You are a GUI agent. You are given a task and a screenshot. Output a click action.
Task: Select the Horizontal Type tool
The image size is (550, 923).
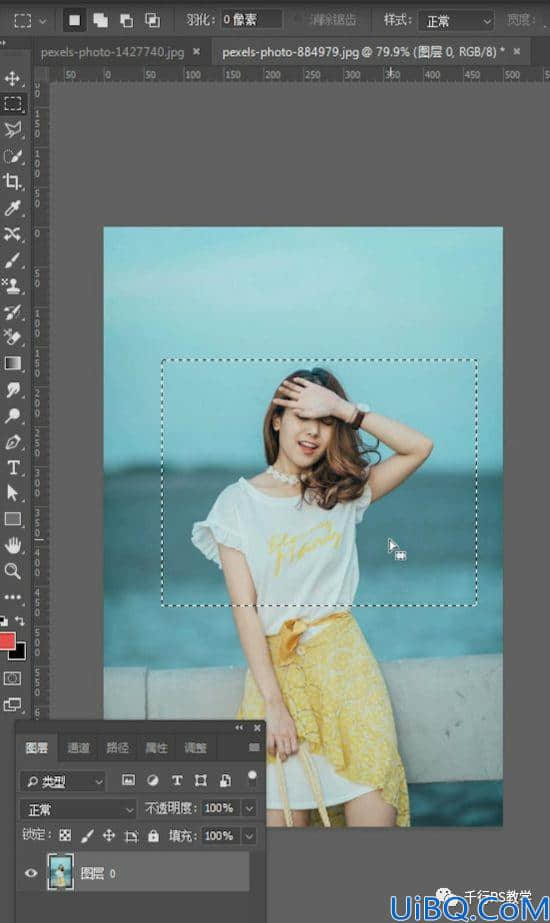tap(12, 467)
